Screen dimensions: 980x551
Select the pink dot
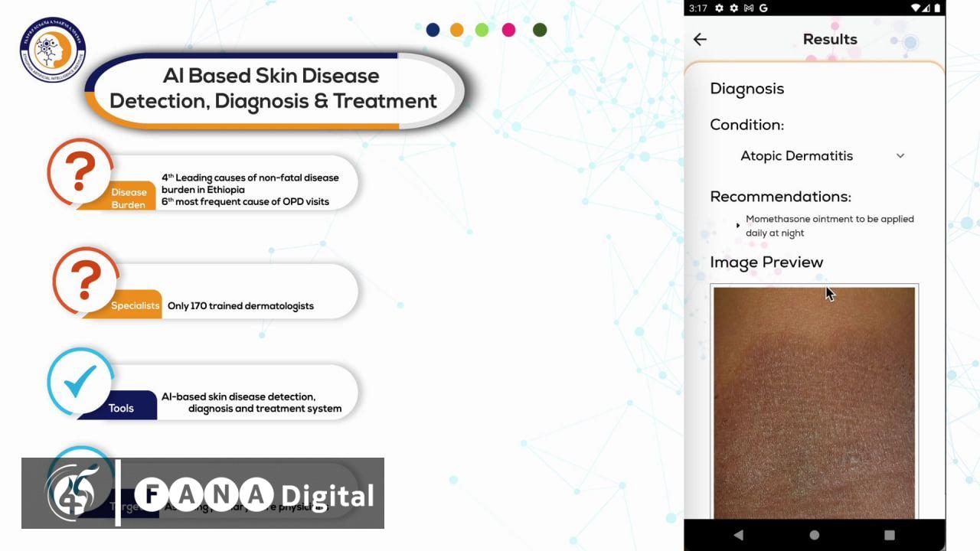pos(508,30)
